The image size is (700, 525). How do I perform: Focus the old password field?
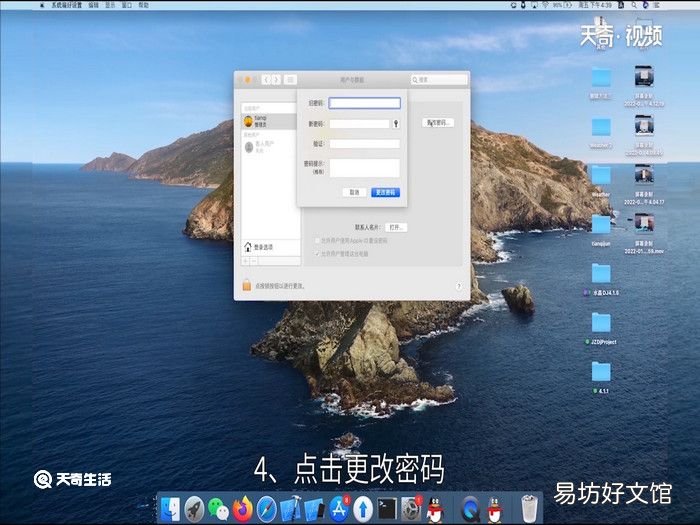(364, 103)
